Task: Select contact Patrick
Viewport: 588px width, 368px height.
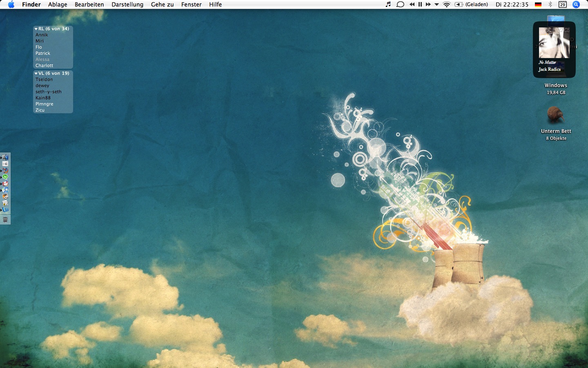Action: click(43, 53)
